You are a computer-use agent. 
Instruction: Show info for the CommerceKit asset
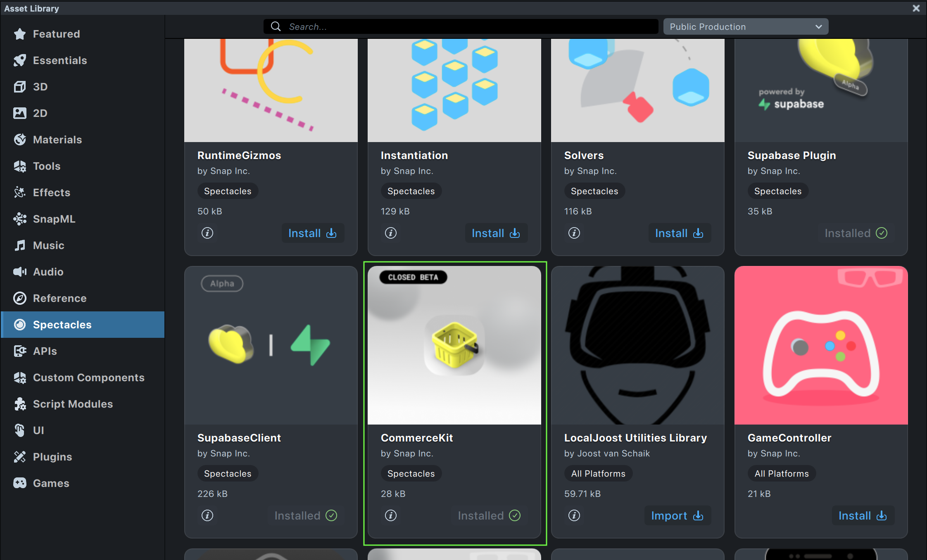391,515
